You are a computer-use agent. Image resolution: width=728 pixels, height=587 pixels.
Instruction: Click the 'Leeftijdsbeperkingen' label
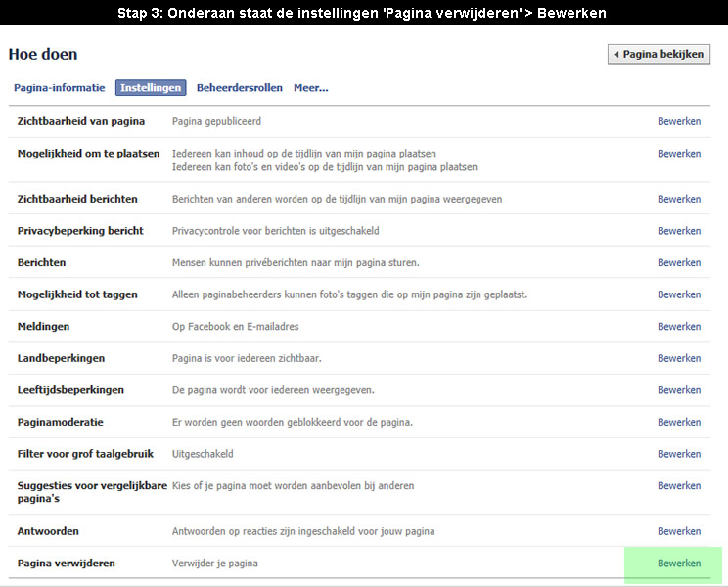click(x=70, y=390)
